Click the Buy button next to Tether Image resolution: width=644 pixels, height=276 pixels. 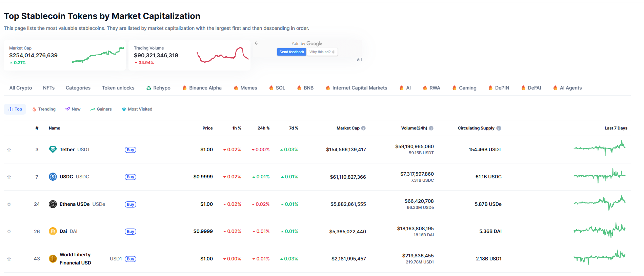click(x=130, y=150)
